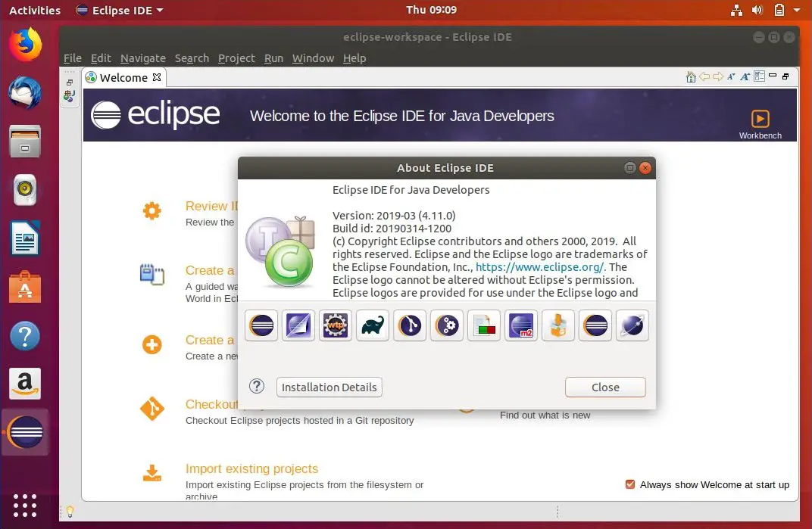Open Rhythmbox speaker icon in dock
The image size is (812, 529).
tap(25, 190)
